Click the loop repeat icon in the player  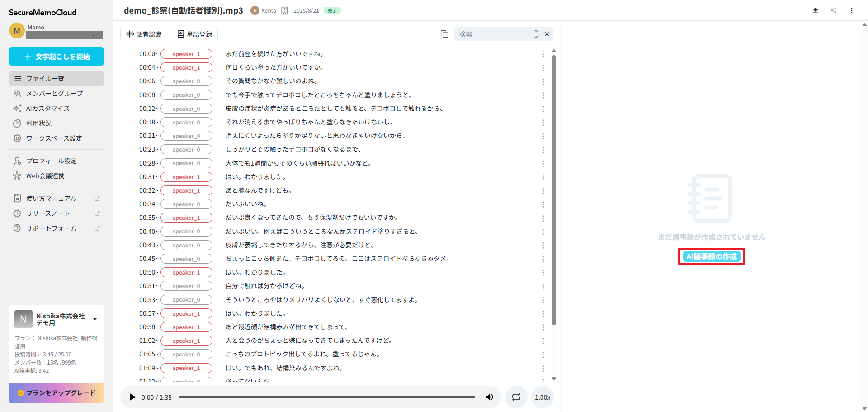(x=516, y=397)
